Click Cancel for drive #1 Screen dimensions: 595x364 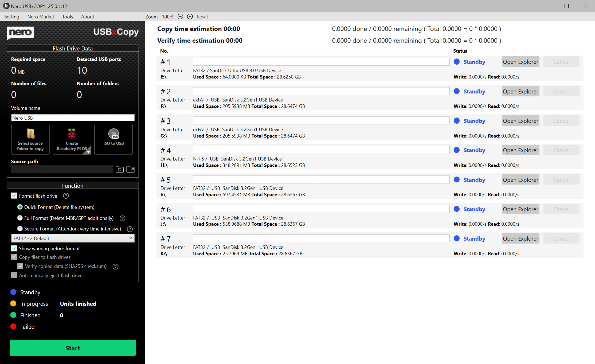pyautogui.click(x=561, y=62)
